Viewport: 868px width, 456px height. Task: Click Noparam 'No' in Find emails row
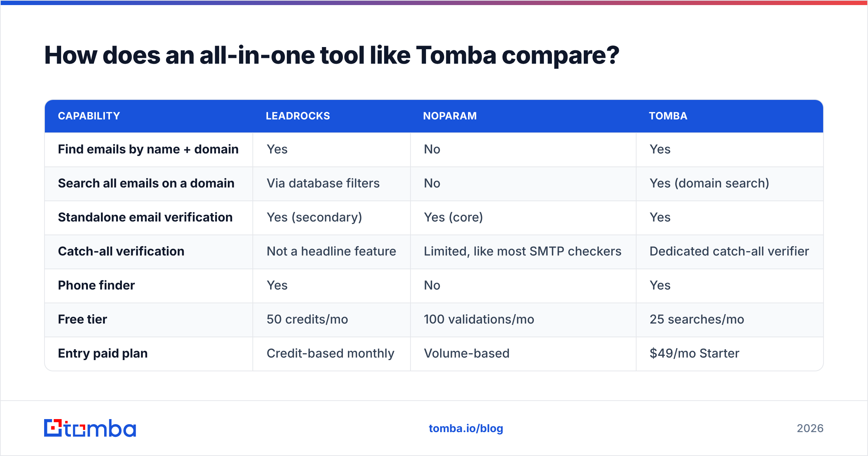(432, 149)
